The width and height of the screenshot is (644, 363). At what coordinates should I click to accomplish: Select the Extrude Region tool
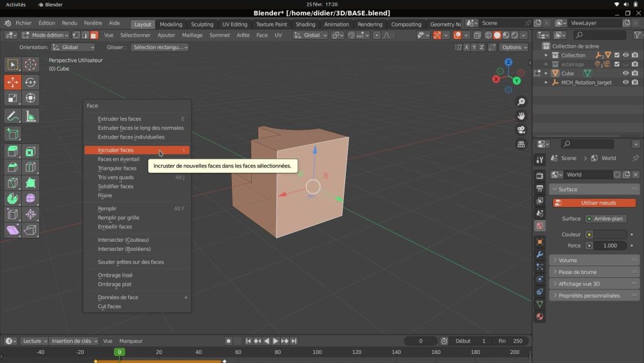pos(12,152)
